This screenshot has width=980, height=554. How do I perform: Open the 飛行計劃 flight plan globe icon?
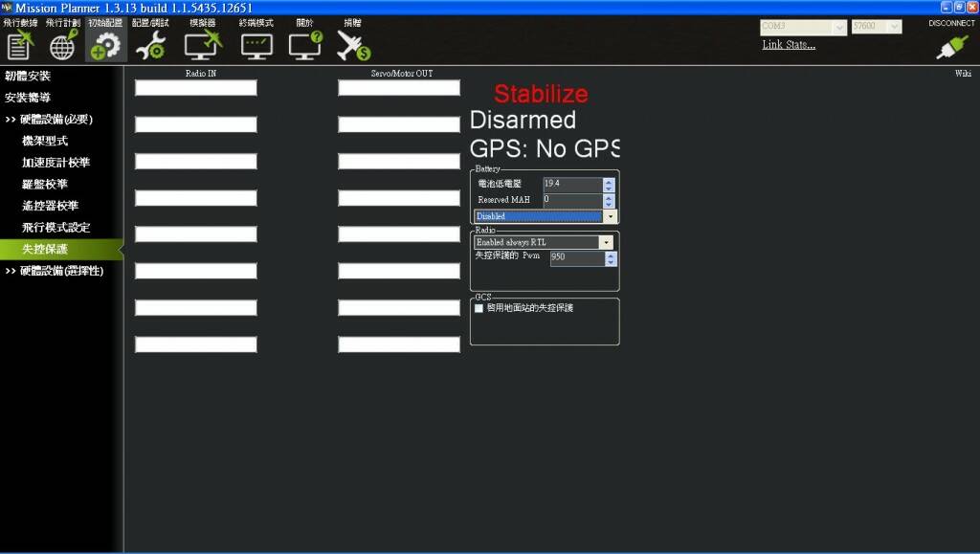[63, 44]
